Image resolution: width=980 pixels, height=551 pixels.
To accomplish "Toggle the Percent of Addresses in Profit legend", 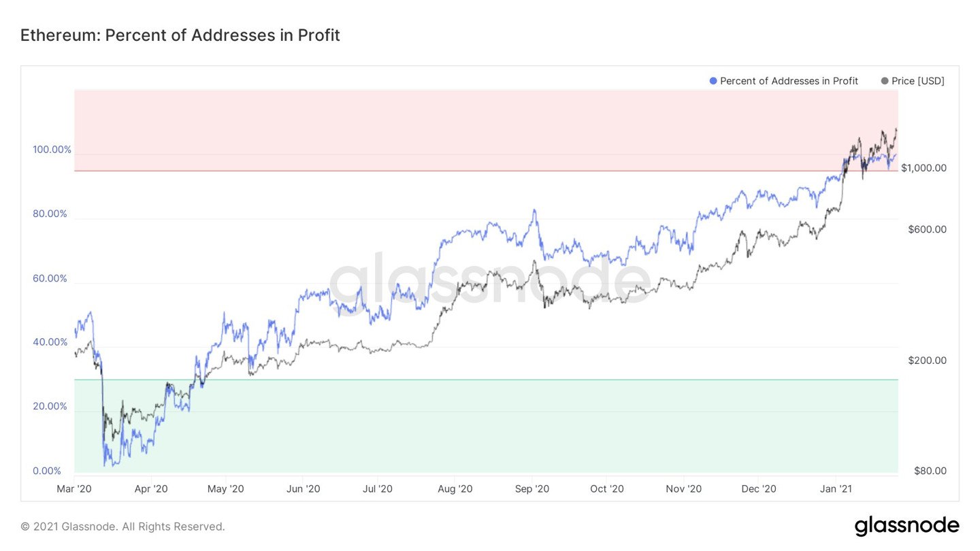I will (x=784, y=81).
